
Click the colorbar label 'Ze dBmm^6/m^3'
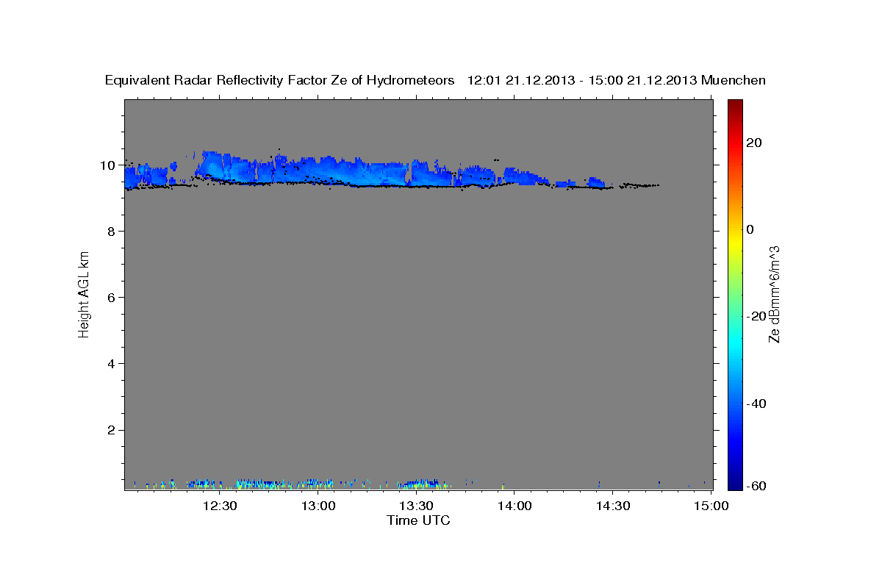774,294
